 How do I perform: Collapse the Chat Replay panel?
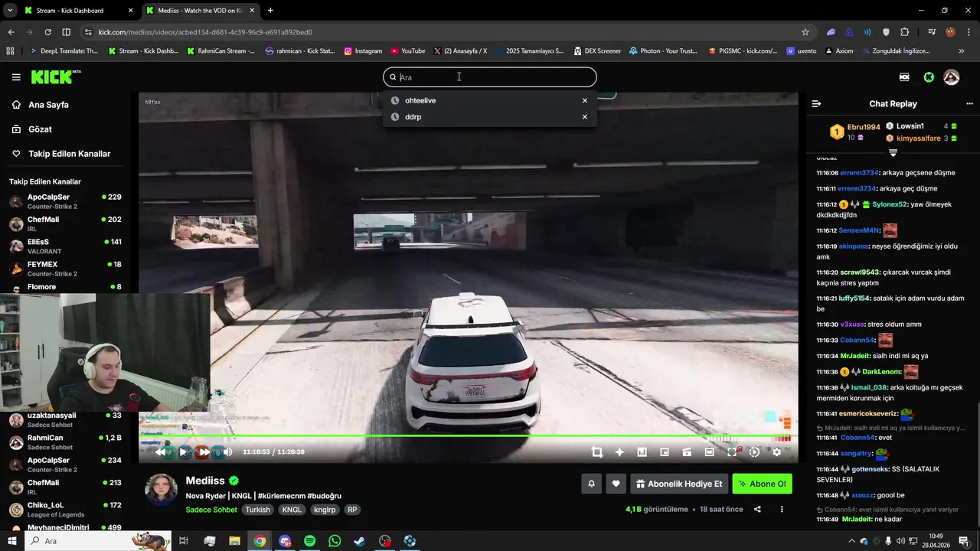pos(816,104)
